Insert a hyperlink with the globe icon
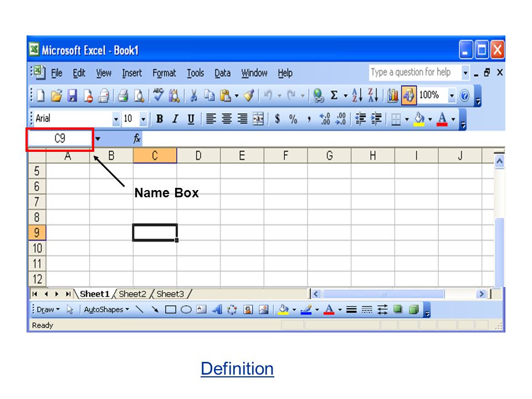Image resolution: width=532 pixels, height=399 pixels. click(318, 96)
